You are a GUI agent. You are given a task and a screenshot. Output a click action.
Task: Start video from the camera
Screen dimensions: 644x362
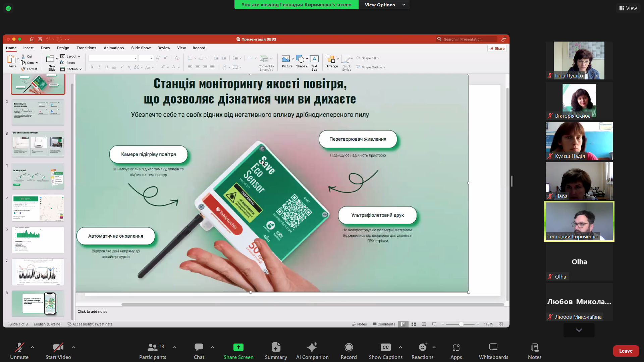click(58, 351)
